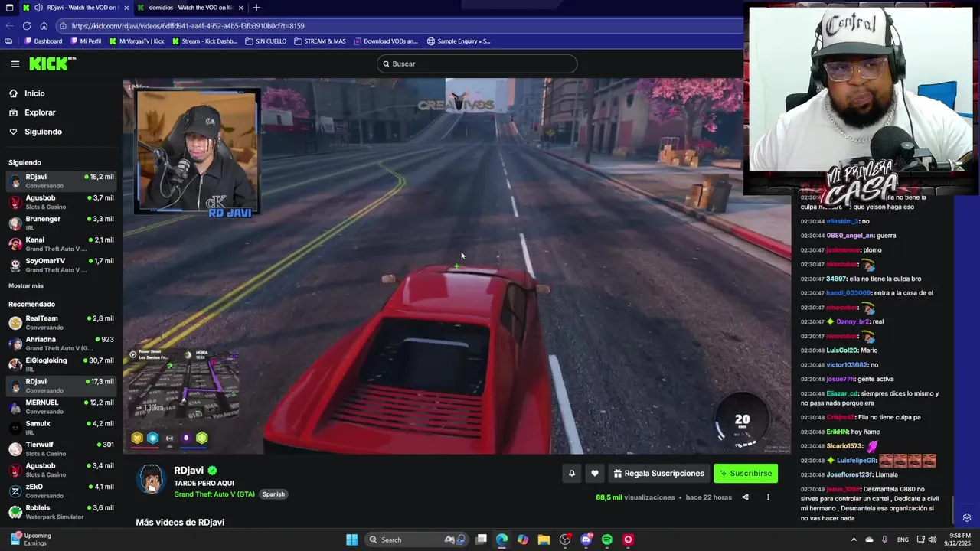The height and width of the screenshot is (551, 980).
Task: Open the Mi Perfil bookmark
Action: [x=85, y=41]
